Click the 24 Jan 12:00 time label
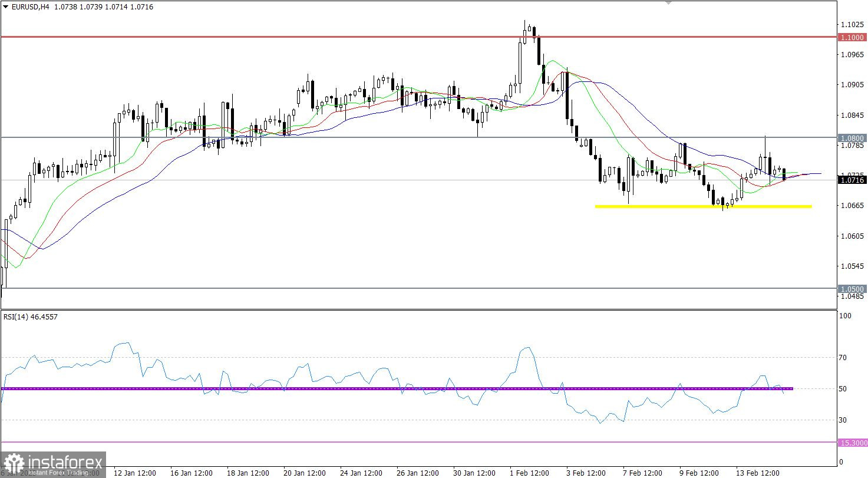The width and height of the screenshot is (868, 478). [x=361, y=473]
